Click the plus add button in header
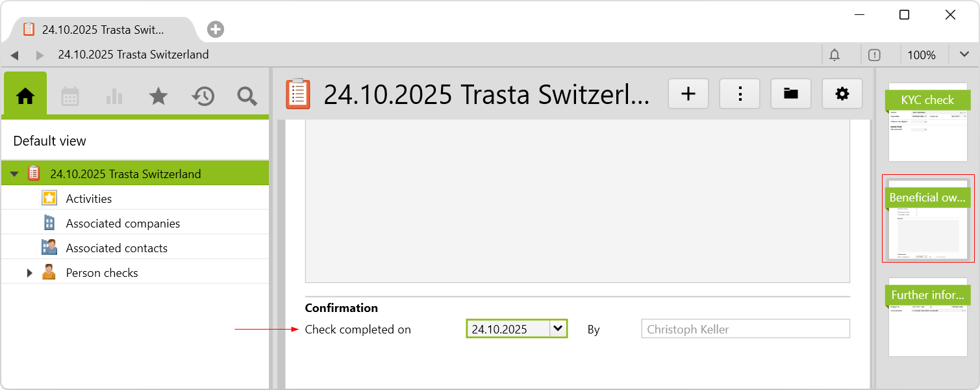Image resolution: width=980 pixels, height=390 pixels. tap(688, 94)
